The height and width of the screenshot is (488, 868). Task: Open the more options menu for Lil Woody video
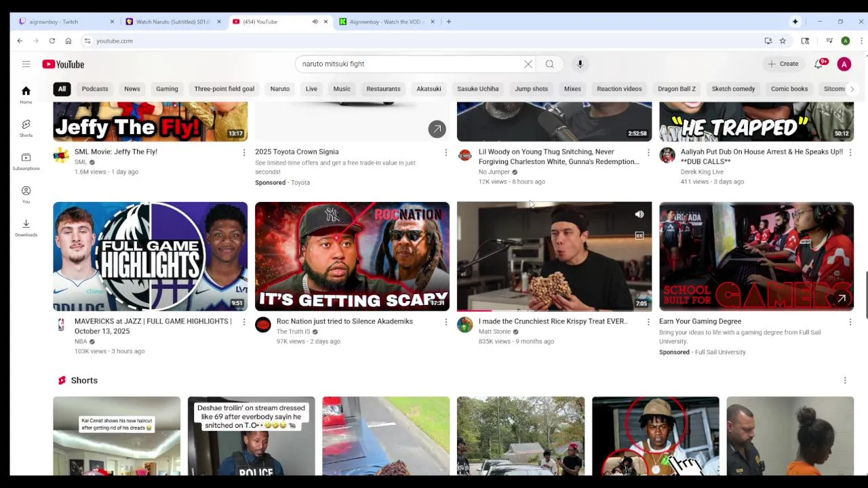[x=648, y=152]
